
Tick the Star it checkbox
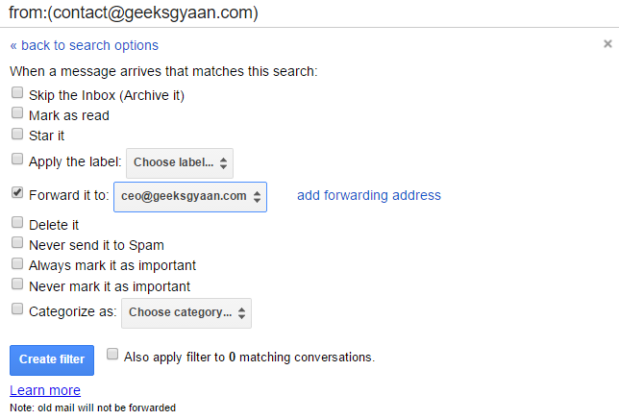pos(17,132)
